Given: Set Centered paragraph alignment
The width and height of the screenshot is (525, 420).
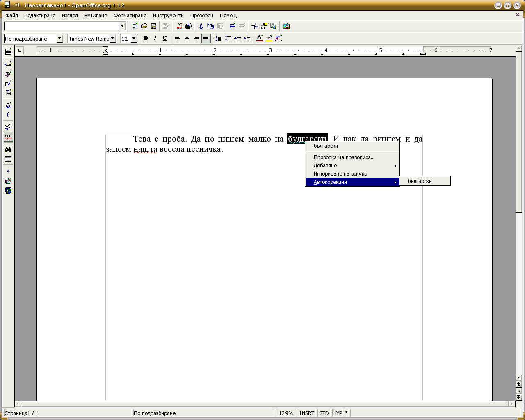Looking at the screenshot, I should 187,39.
